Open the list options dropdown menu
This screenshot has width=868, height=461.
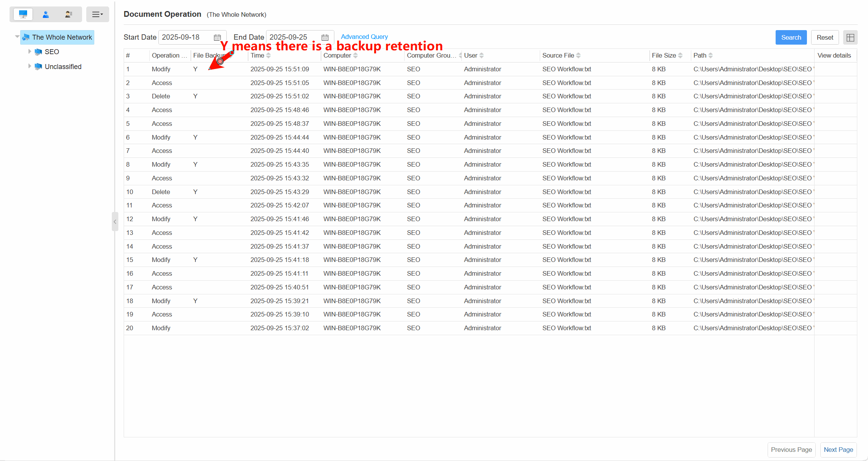pos(98,14)
